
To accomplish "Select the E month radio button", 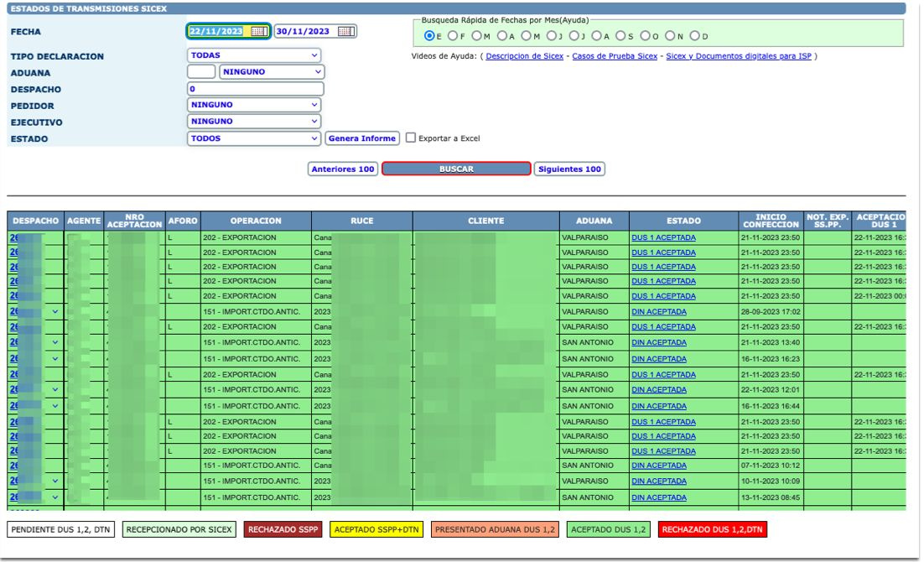I will 429,36.
